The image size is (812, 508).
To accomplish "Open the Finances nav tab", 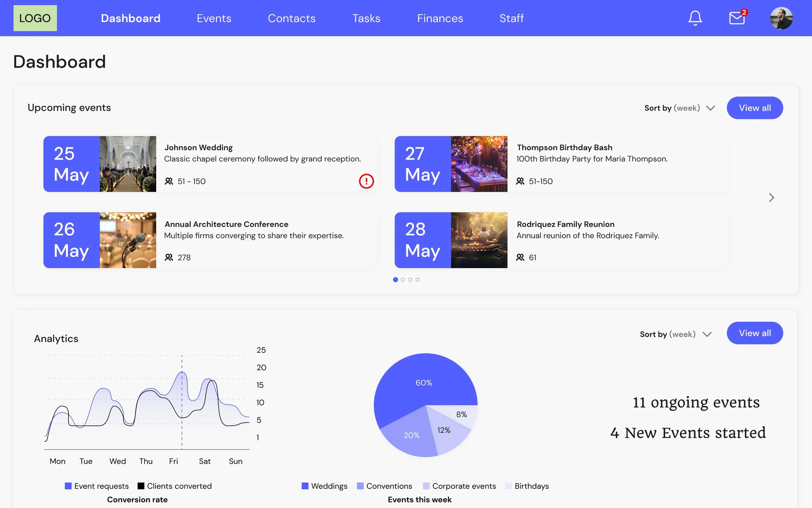I will 440,18.
